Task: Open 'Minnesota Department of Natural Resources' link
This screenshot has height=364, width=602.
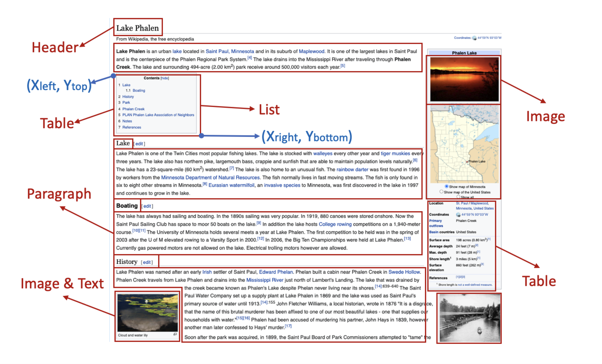Action: point(210,177)
